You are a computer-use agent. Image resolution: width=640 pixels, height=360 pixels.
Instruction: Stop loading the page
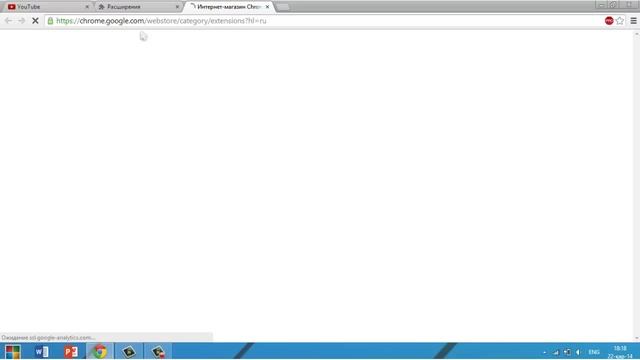pyautogui.click(x=35, y=21)
